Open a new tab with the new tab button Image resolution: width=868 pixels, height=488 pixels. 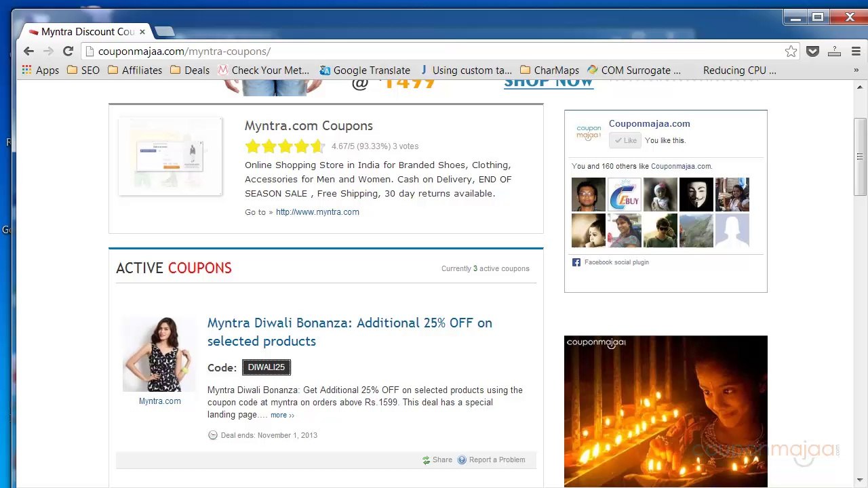[164, 32]
